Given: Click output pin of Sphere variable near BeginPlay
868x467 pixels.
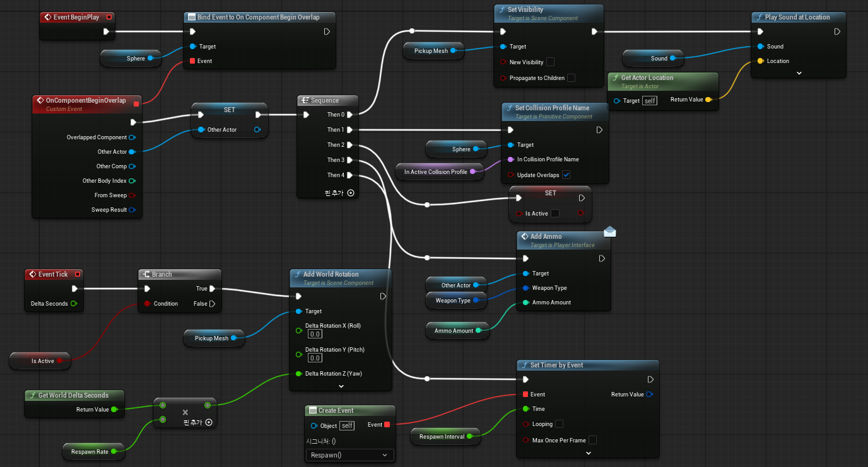Looking at the screenshot, I should pos(151,59).
